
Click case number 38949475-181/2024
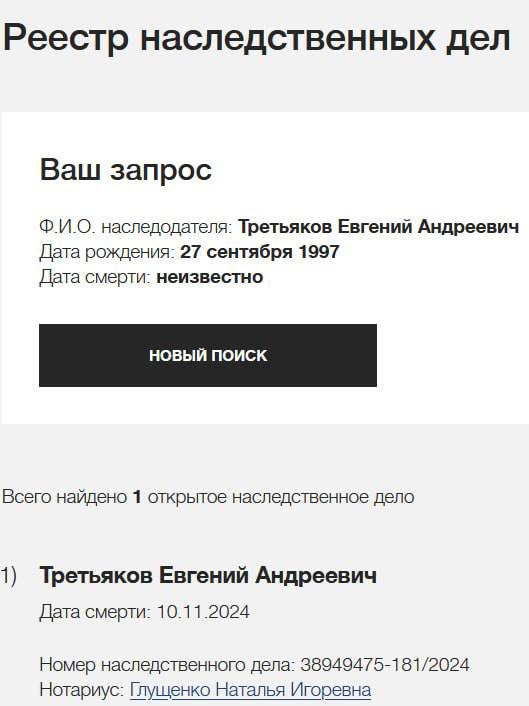385,665
